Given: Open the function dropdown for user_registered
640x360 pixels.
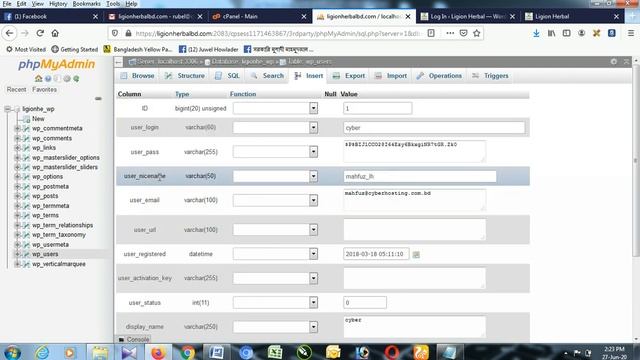Looking at the screenshot, I should (275, 254).
